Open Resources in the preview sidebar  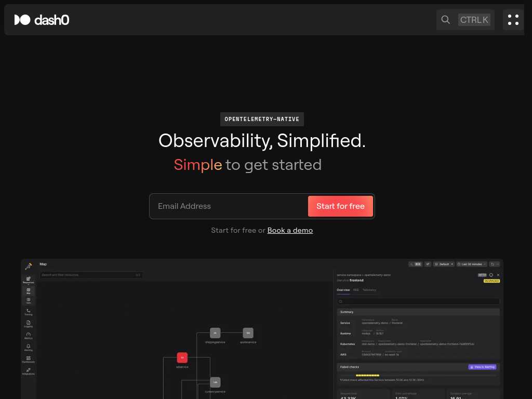click(x=29, y=280)
